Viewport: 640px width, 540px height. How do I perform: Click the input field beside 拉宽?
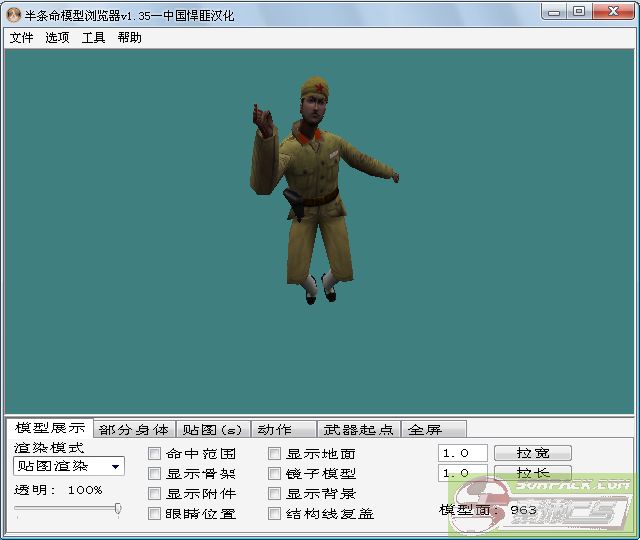pyautogui.click(x=463, y=453)
